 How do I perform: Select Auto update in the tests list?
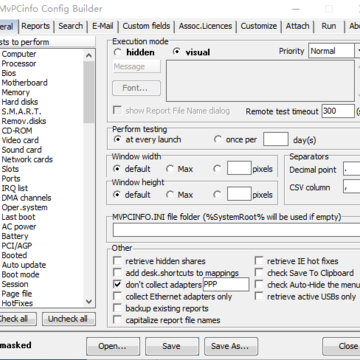(24, 265)
